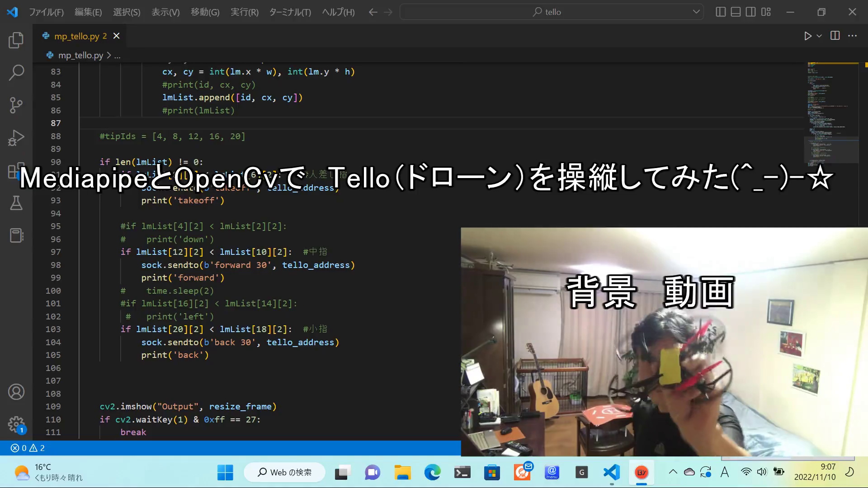Open the Explorer view in activity bar

(x=16, y=40)
